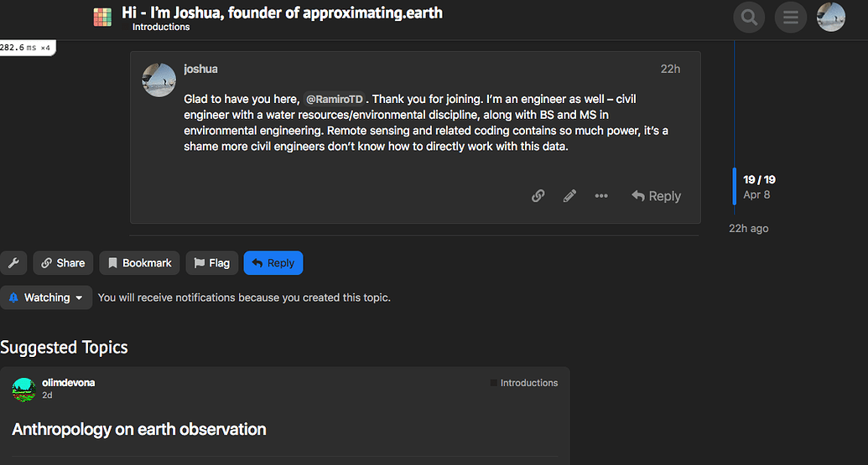Flag this topic
868x465 pixels.
tap(211, 263)
